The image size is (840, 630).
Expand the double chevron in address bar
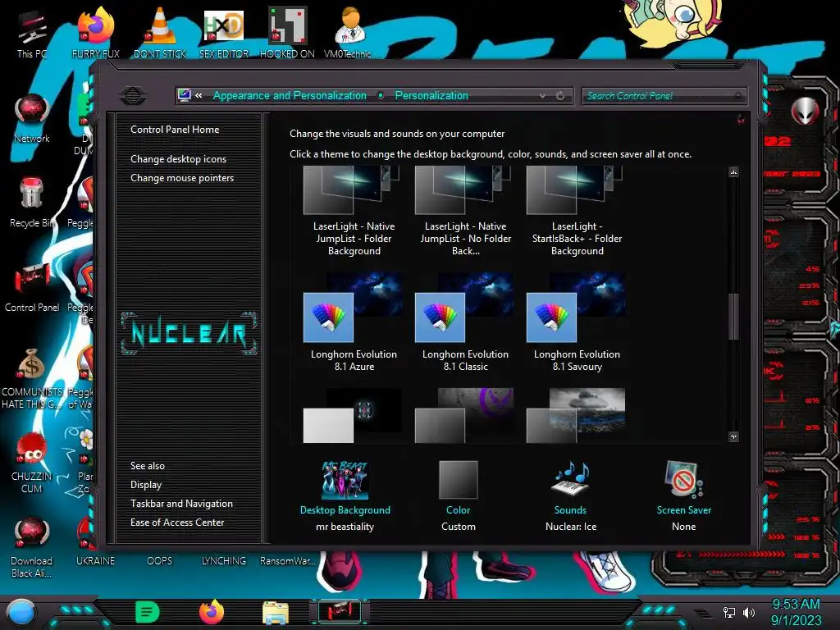click(199, 95)
